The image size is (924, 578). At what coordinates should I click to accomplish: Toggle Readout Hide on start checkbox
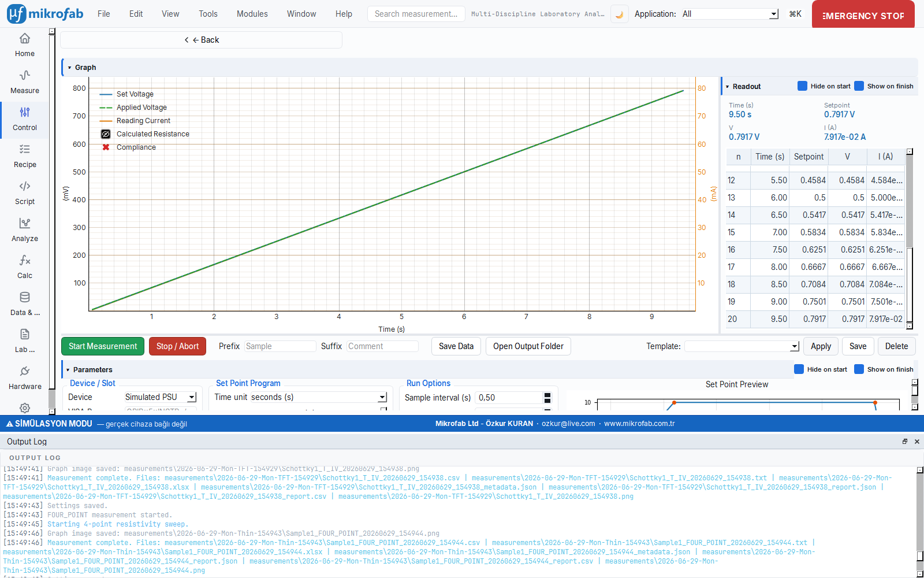pos(802,86)
